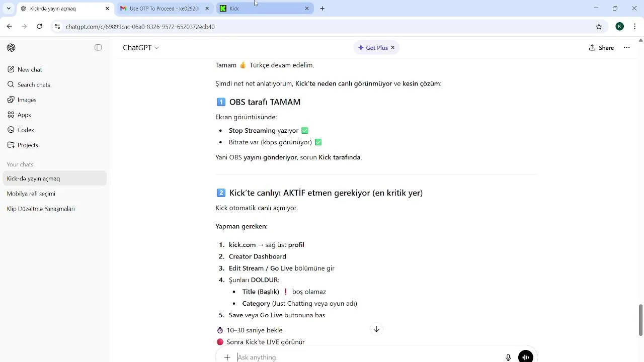Close the Gmail OTP tab
The width and height of the screenshot is (644, 362).
[207, 9]
